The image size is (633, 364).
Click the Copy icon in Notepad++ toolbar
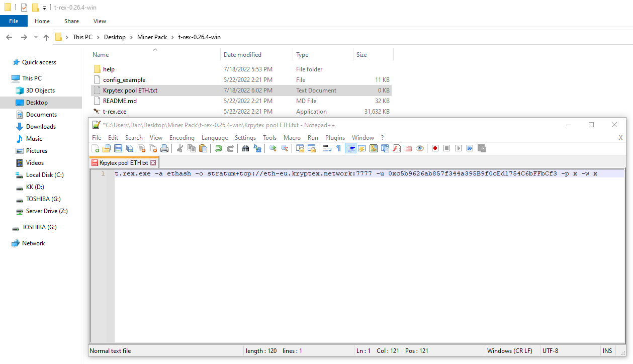[192, 148]
